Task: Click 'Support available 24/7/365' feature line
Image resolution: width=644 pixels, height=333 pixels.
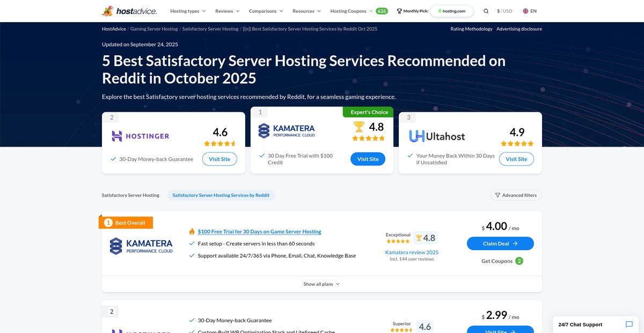Action: [x=276, y=256]
